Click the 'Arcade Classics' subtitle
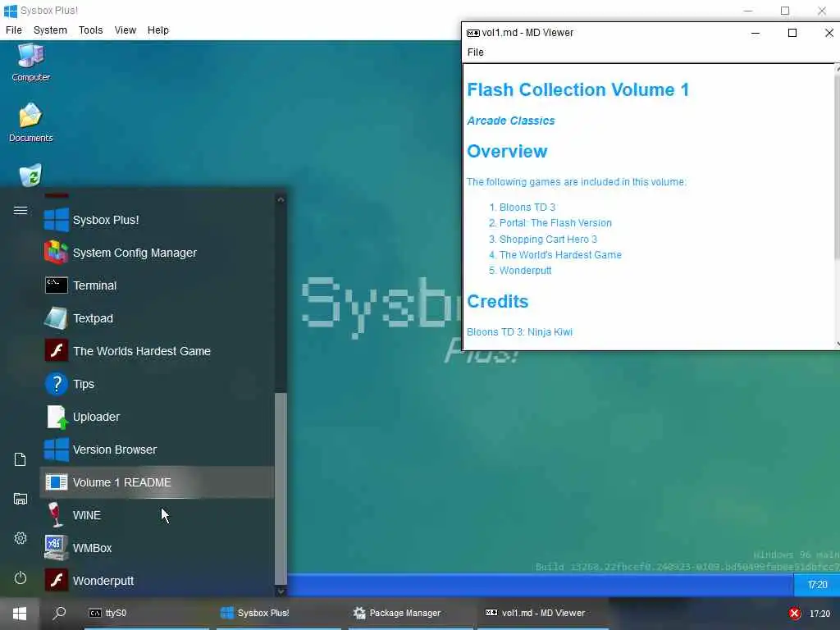The image size is (840, 630). click(511, 121)
